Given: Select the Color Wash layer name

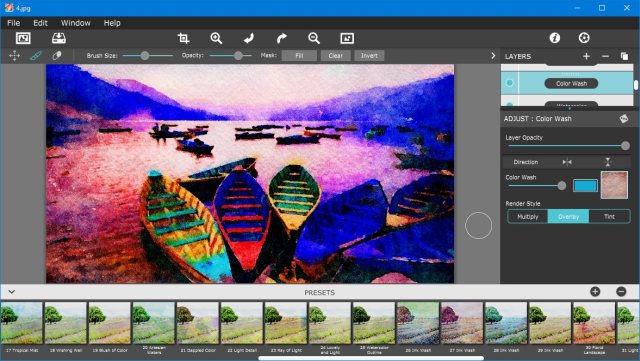Looking at the screenshot, I should 571,83.
